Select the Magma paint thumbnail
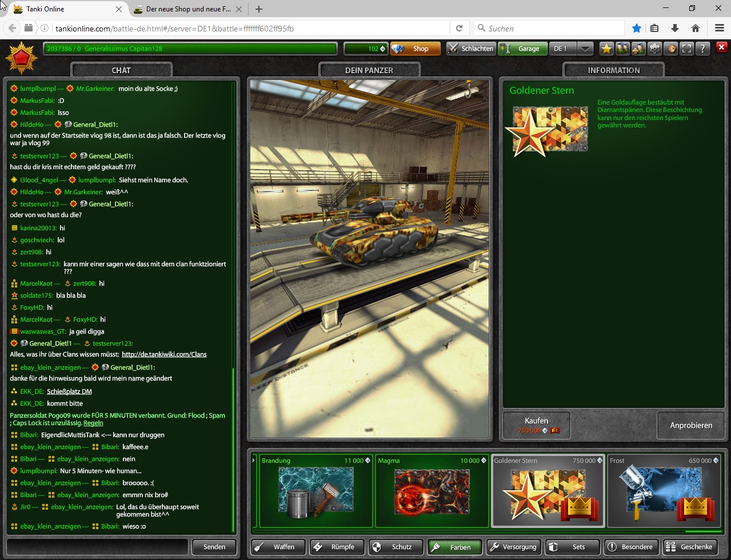Viewport: 731px width, 560px height. (432, 491)
